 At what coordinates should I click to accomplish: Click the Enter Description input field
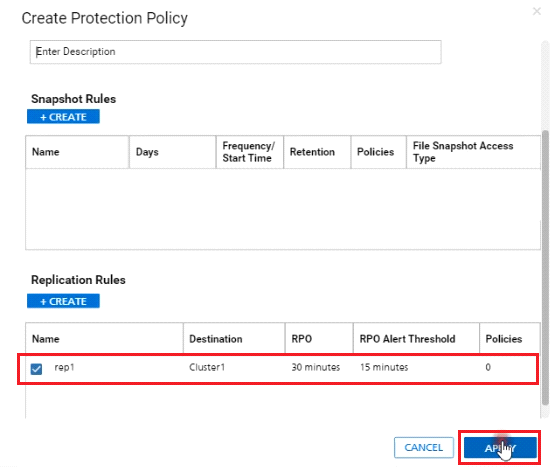[x=235, y=52]
